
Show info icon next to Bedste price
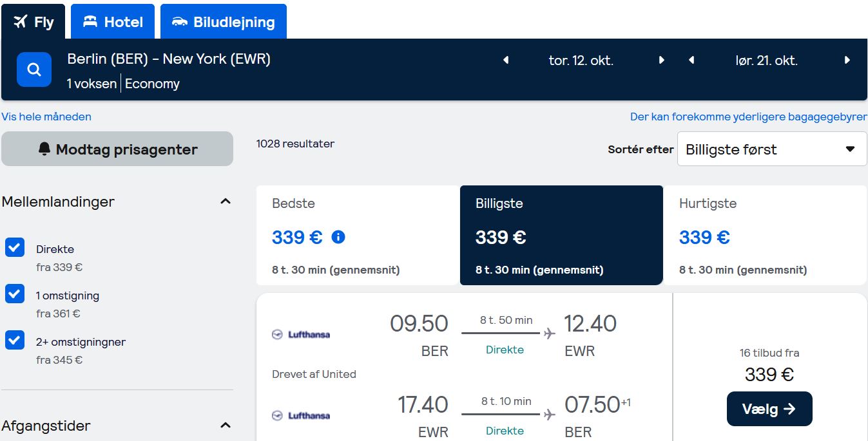tap(338, 237)
